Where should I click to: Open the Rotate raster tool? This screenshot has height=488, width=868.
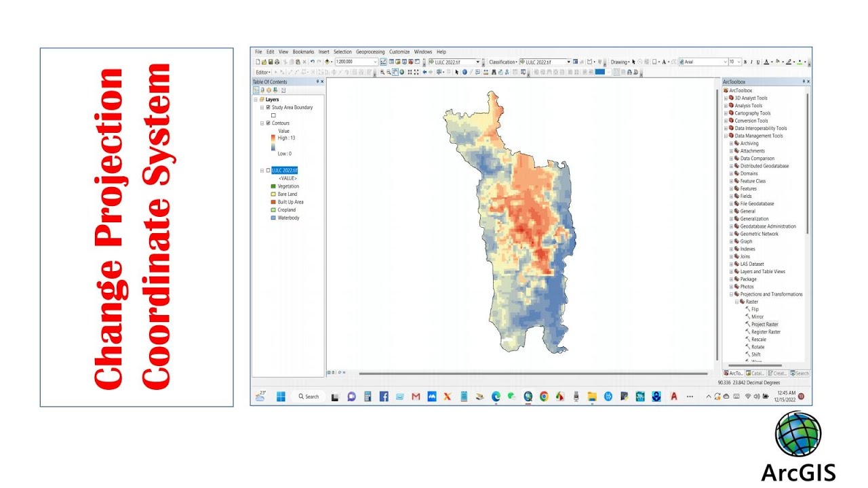pos(757,347)
